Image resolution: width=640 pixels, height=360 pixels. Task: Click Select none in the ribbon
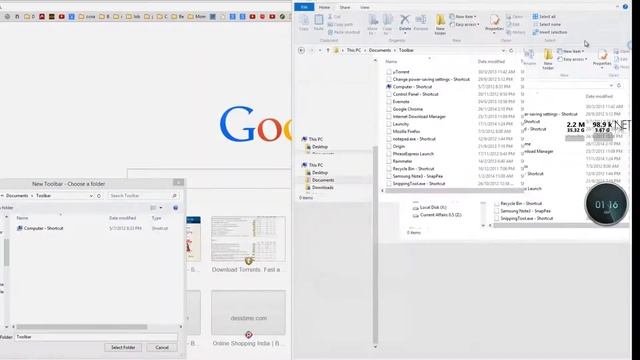547,24
